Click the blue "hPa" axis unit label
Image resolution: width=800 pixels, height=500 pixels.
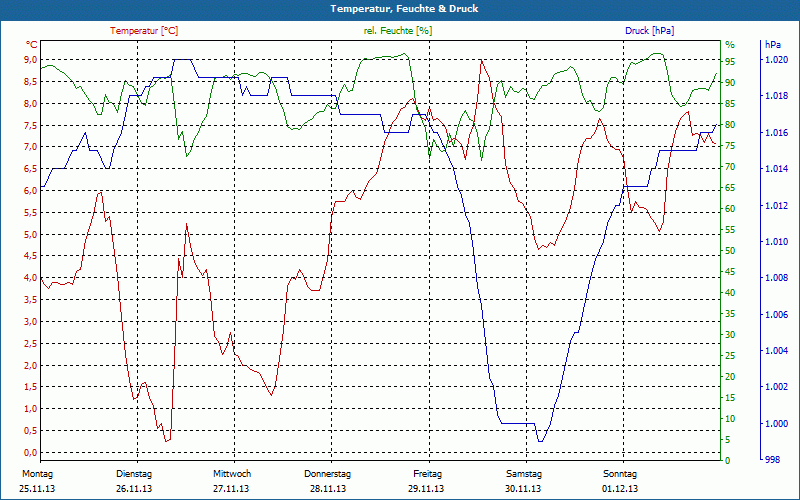773,45
